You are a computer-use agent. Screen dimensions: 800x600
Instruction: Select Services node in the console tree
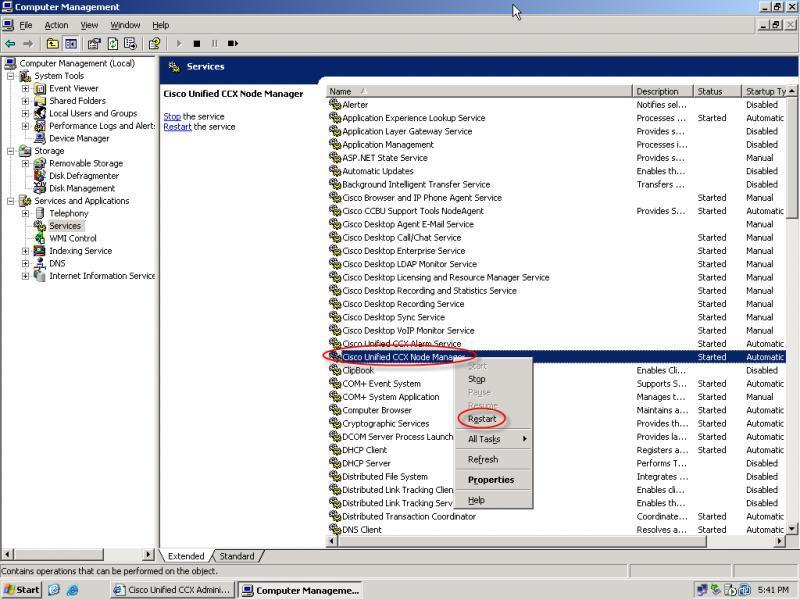65,226
